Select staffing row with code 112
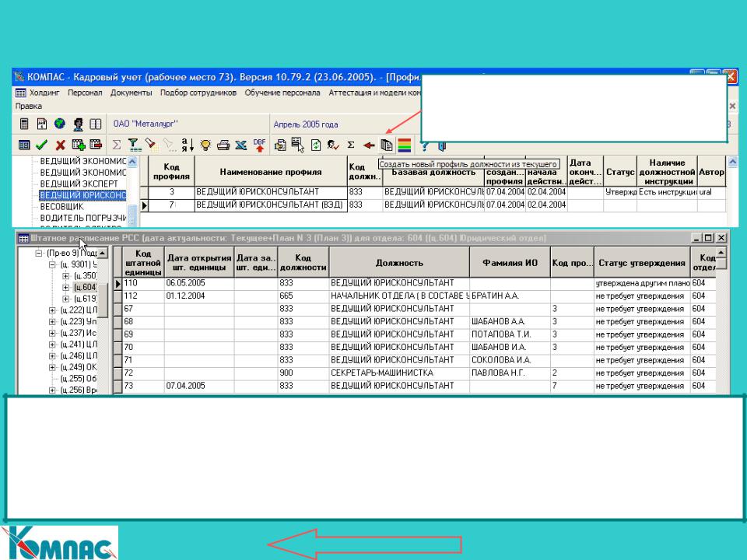This screenshot has width=747, height=560. pos(415,296)
